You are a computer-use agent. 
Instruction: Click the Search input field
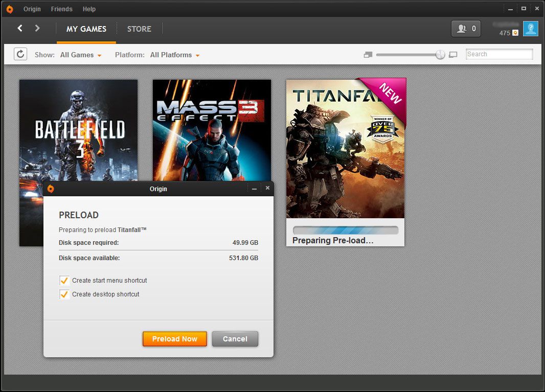tap(499, 54)
